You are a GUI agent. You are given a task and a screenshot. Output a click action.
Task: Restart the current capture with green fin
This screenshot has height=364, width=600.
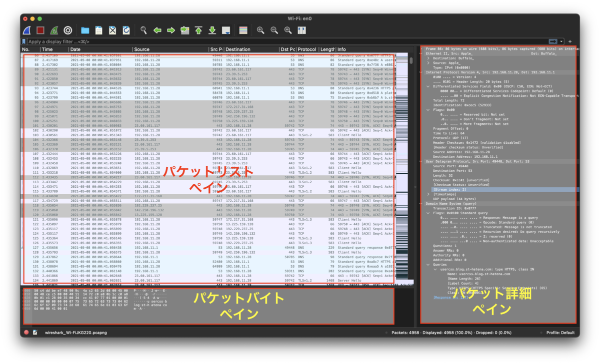click(x=54, y=30)
